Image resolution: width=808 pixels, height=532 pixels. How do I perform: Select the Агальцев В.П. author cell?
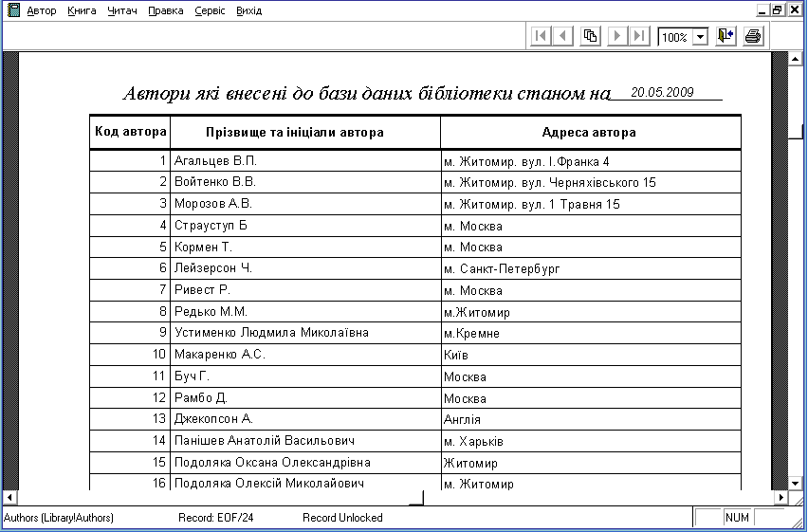305,161
